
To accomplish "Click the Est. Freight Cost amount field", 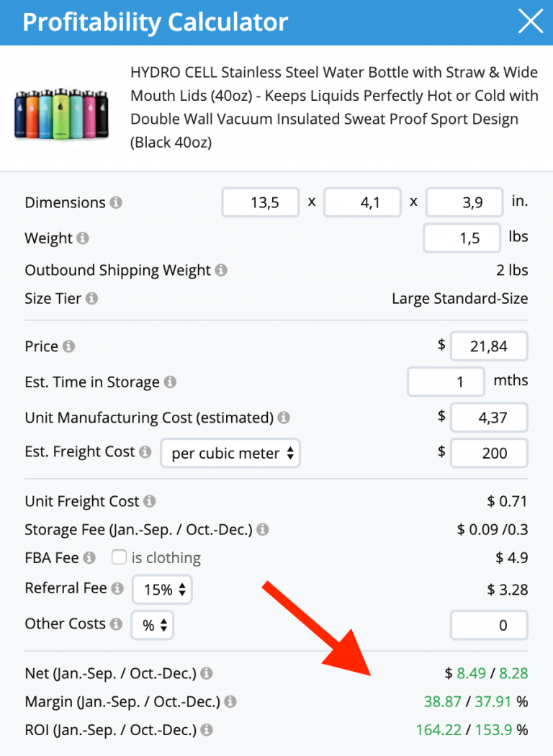I will click(x=489, y=453).
